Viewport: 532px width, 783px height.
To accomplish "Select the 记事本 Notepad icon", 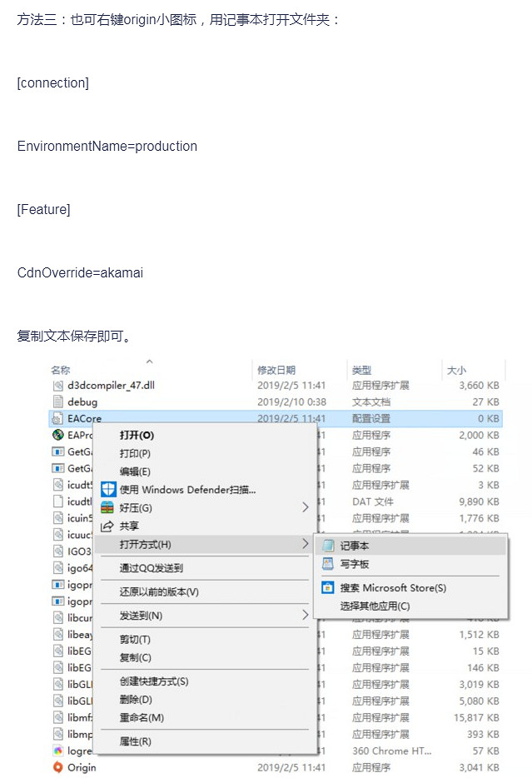I will 328,545.
